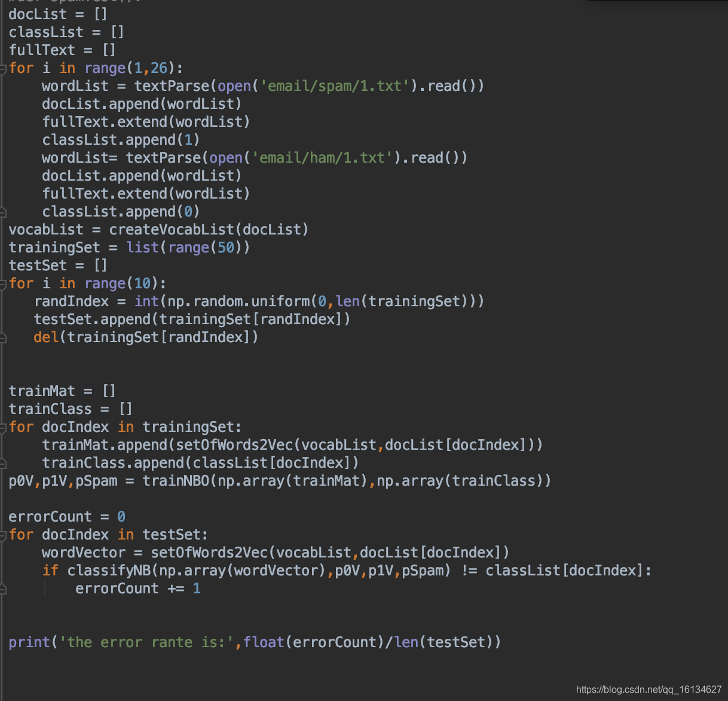
Task: Click the 'trainMat = []' line
Action: 62,391
